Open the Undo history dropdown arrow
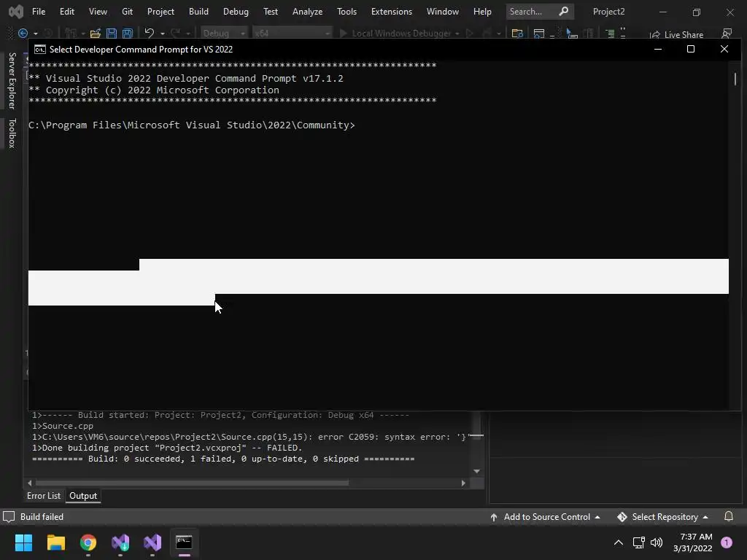Viewport: 747px width, 560px height. (x=163, y=34)
